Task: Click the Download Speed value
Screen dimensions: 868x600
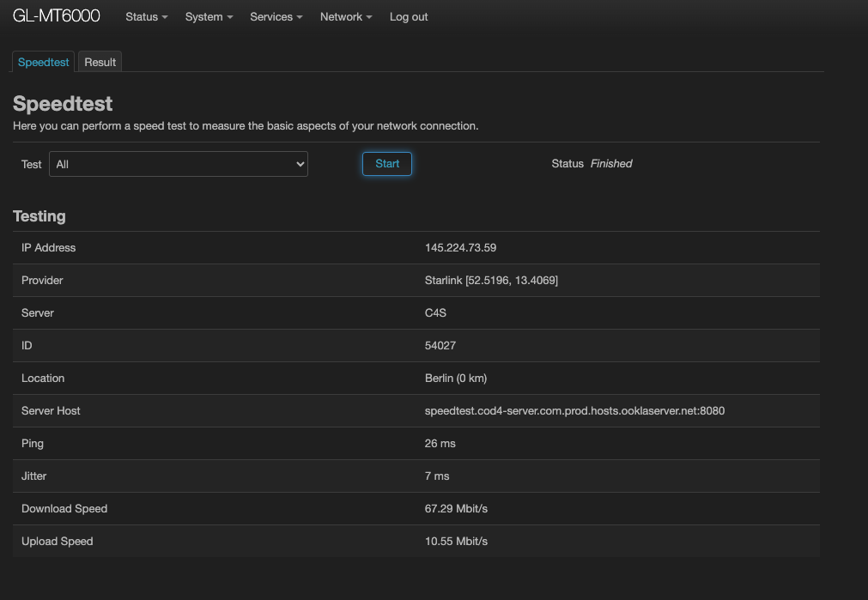Action: coord(456,509)
